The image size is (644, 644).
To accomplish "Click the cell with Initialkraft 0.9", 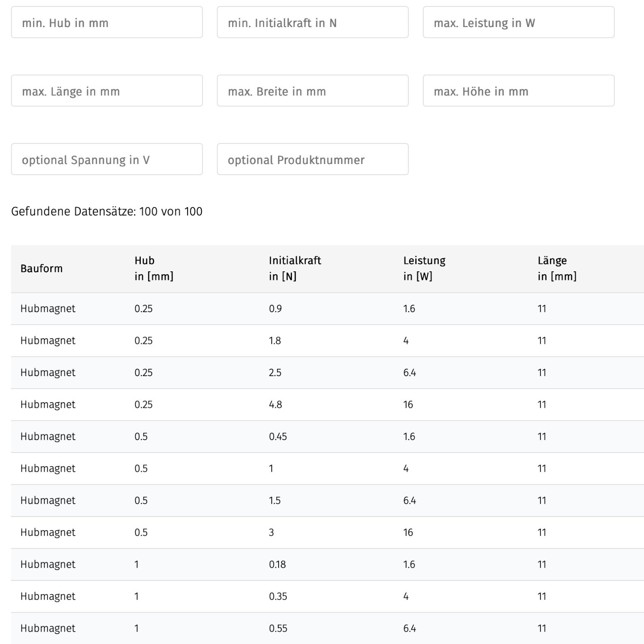I will (276, 309).
